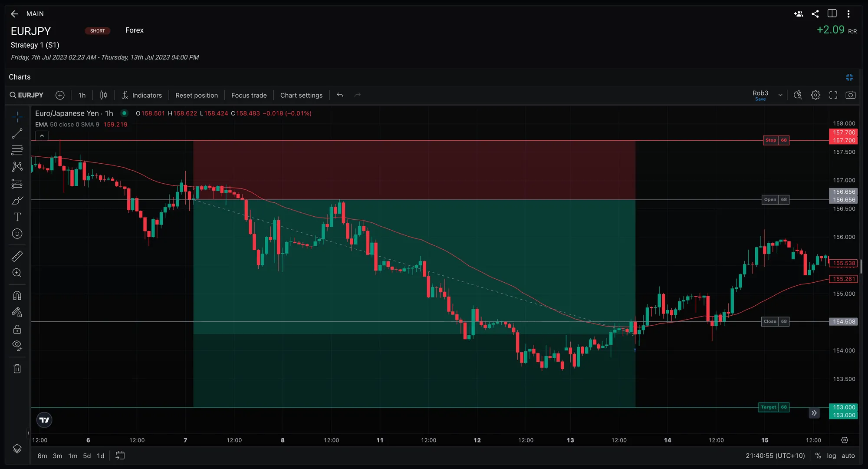Click Reset position

point(197,95)
